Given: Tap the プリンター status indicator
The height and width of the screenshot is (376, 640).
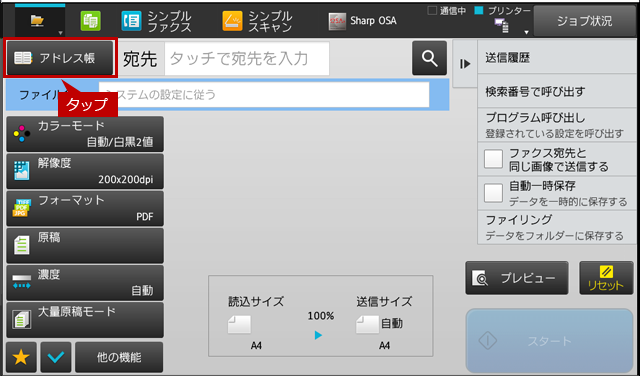Looking at the screenshot, I should click(503, 11).
